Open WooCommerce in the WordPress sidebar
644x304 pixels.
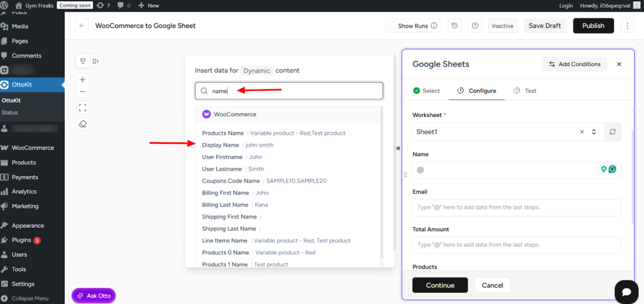tap(33, 148)
